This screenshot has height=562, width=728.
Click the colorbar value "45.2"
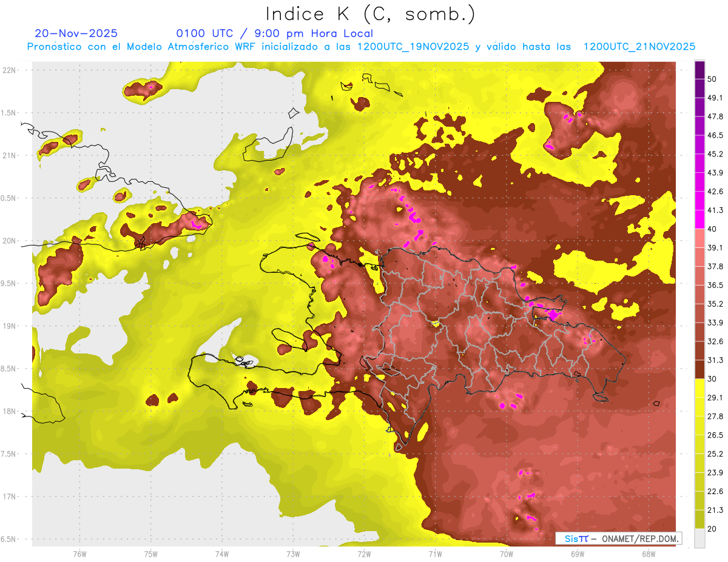(x=716, y=154)
